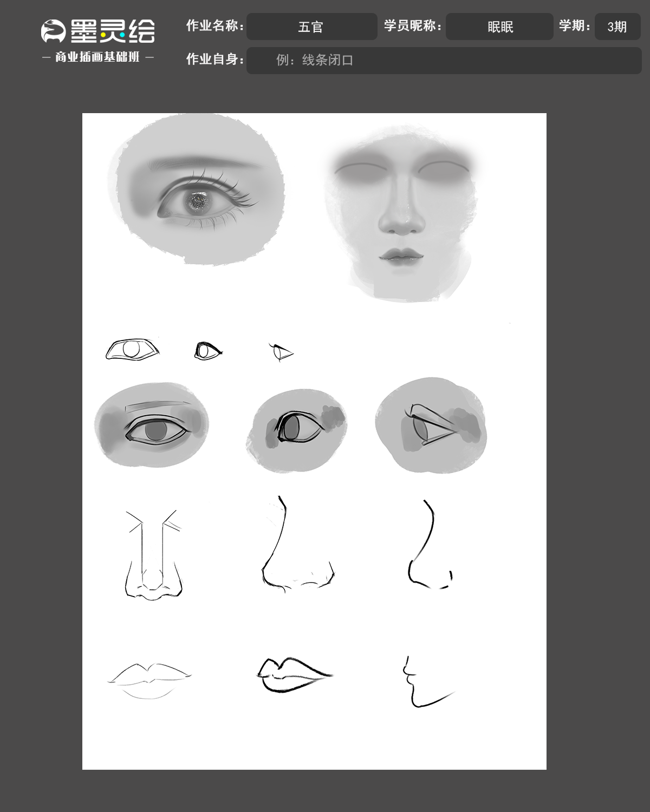Viewport: 650px width, 812px height.
Task: Click the 商业插画基础班 subtitle text
Action: tap(97, 57)
